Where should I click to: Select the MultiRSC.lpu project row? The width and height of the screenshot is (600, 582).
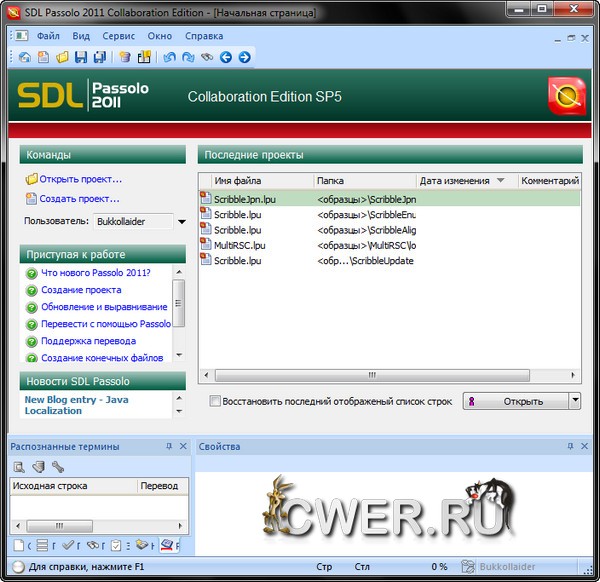pyautogui.click(x=240, y=245)
